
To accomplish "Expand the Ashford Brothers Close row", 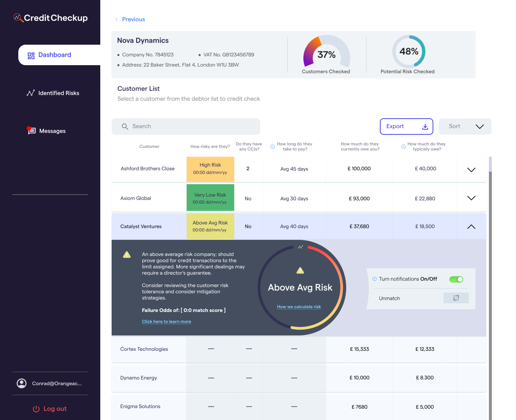I will pos(471,170).
